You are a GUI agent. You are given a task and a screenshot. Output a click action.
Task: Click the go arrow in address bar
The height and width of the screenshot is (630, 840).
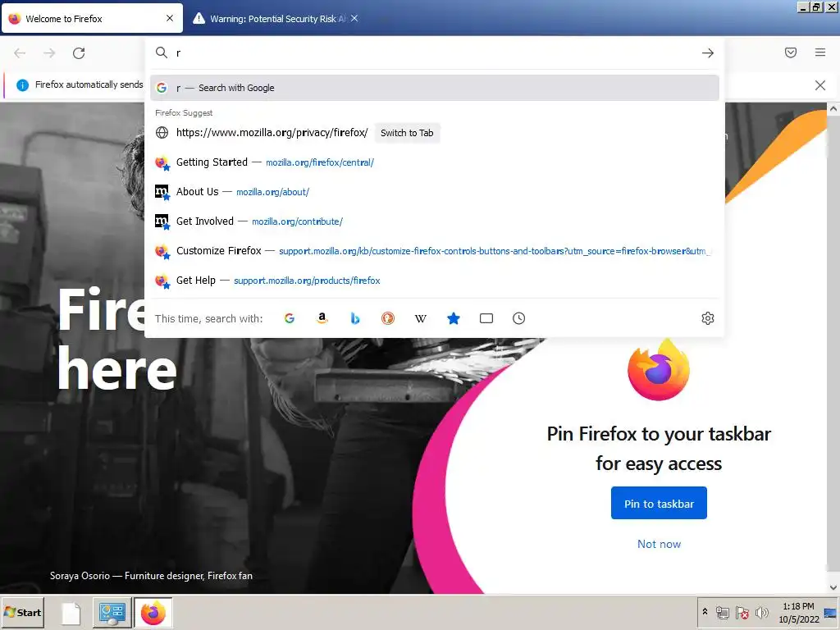click(x=708, y=53)
